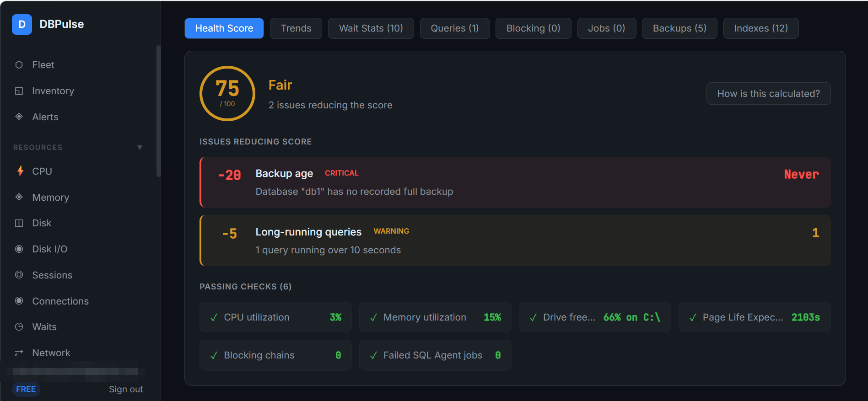Click the Sign out link
The height and width of the screenshot is (401, 868).
tap(126, 389)
